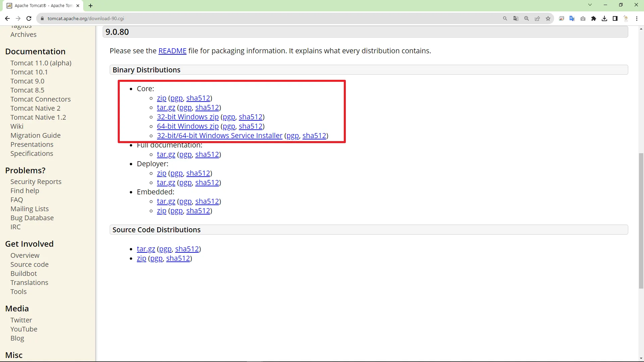Image resolution: width=644 pixels, height=362 pixels.
Task: Share this page via share icon
Action: pos(537,18)
